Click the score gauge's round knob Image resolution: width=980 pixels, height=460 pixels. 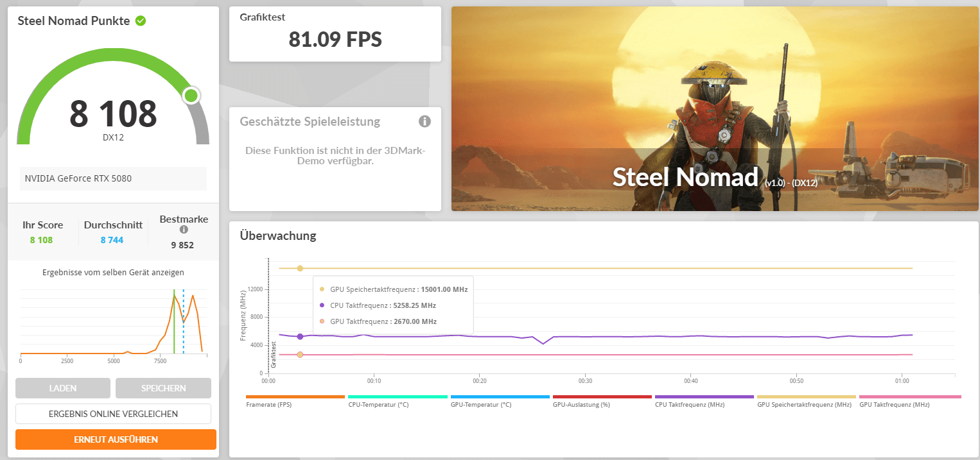tap(191, 96)
